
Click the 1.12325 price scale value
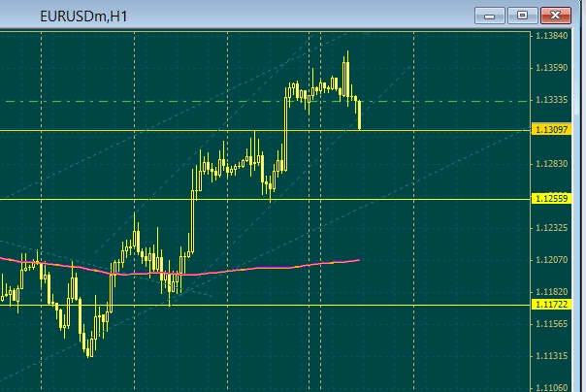tap(552, 228)
